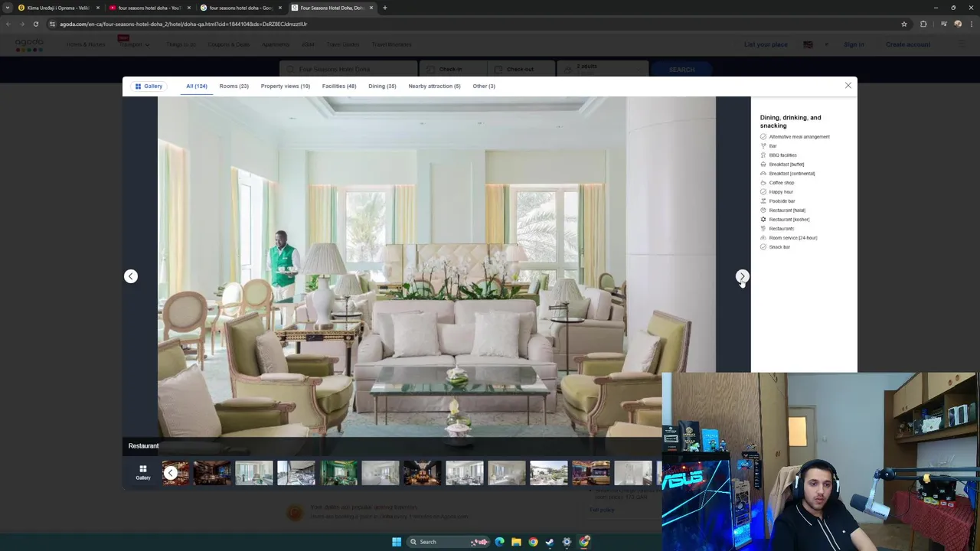Screen dimensions: 980x551
Task: Select the outdoor terrace thumbnail
Action: pos(549,473)
